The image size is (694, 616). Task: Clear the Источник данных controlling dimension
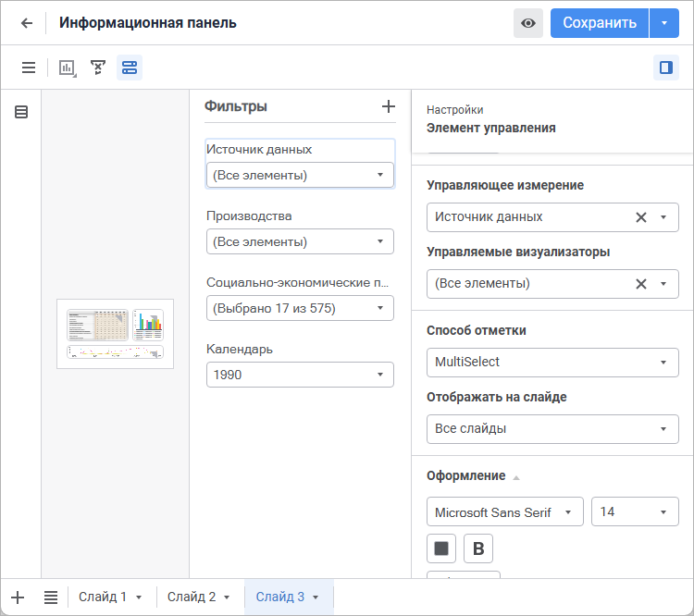coord(640,217)
